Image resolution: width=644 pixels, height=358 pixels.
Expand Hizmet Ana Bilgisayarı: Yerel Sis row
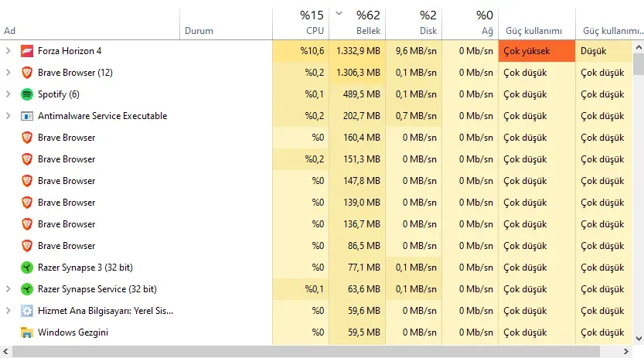click(x=9, y=311)
